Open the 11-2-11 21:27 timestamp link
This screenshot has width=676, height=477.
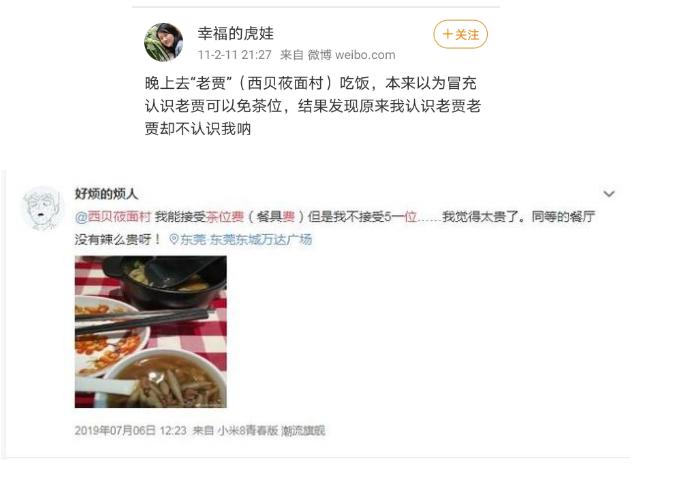pos(235,55)
